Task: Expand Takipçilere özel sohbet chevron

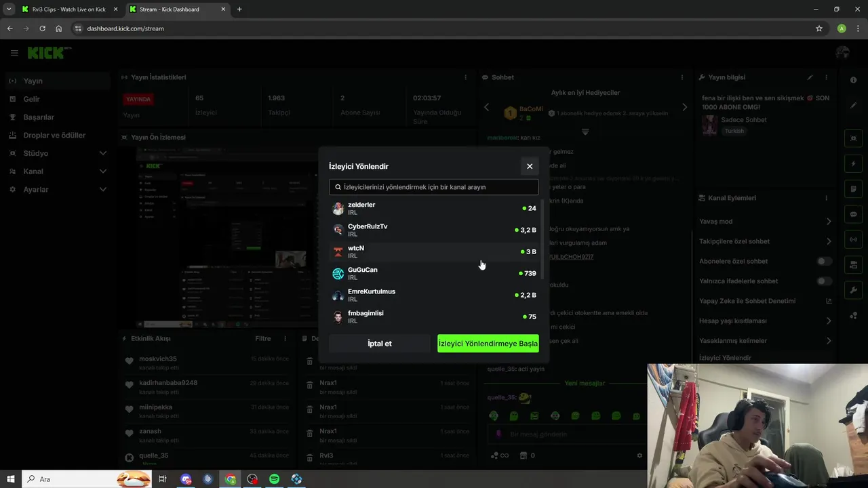Action: click(829, 241)
